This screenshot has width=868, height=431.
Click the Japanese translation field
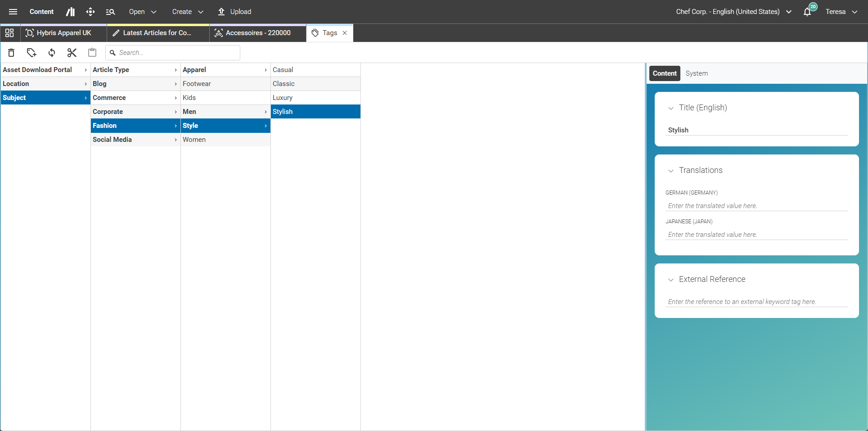[x=757, y=235]
